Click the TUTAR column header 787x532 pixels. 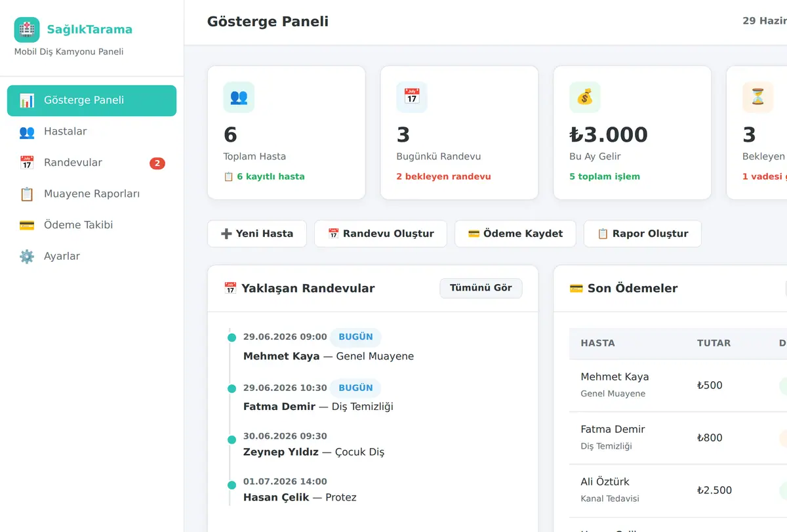tap(714, 343)
